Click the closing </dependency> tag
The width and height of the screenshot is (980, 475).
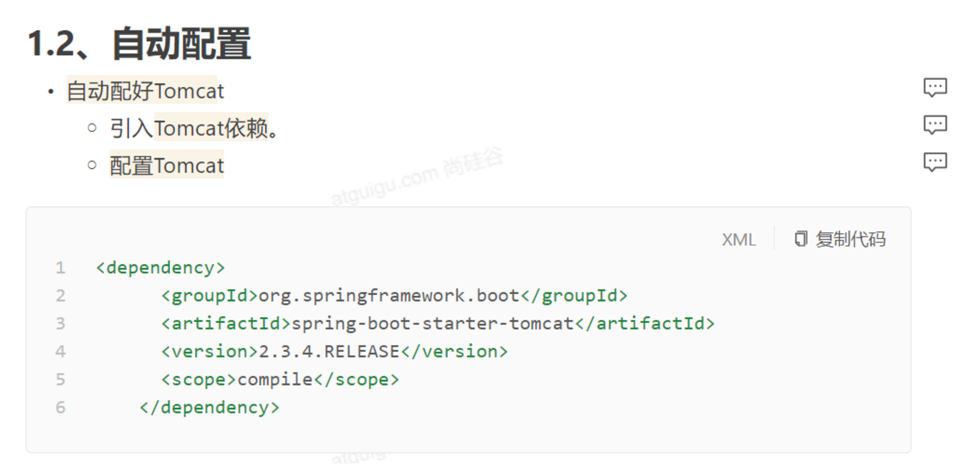[x=209, y=407]
